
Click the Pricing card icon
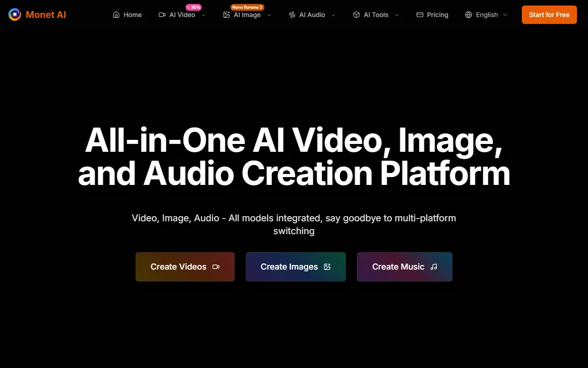420,15
